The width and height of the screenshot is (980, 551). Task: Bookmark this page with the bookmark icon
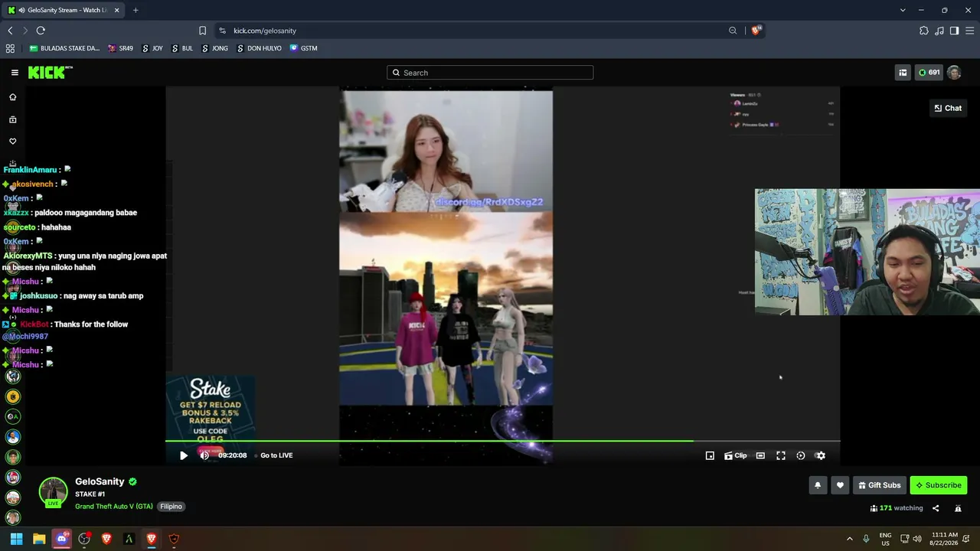pos(202,31)
